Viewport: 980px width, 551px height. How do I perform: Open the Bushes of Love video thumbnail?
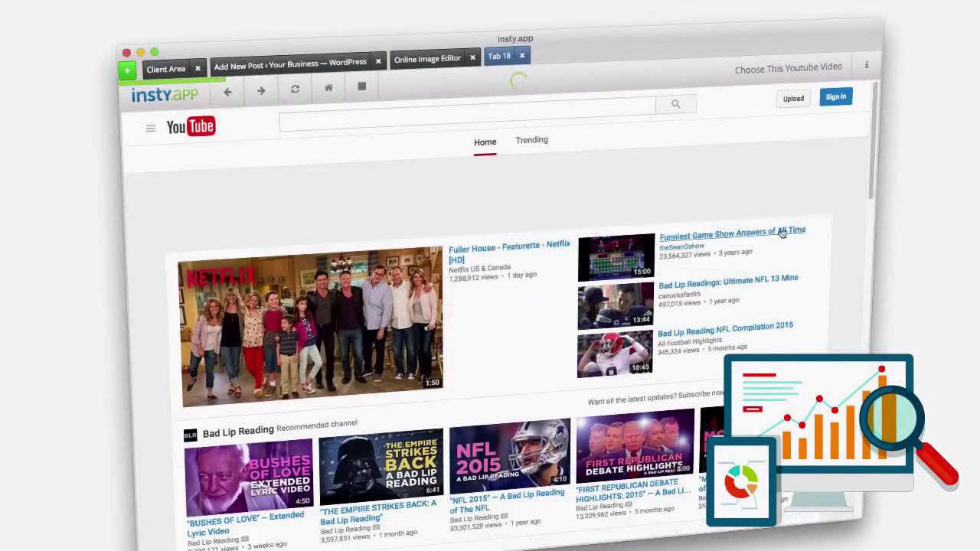click(250, 477)
